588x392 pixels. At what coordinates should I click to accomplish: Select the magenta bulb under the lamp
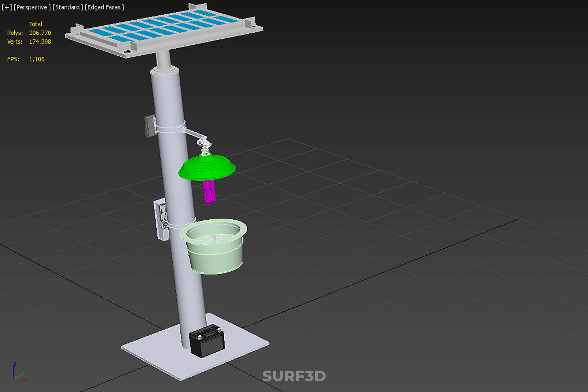209,192
